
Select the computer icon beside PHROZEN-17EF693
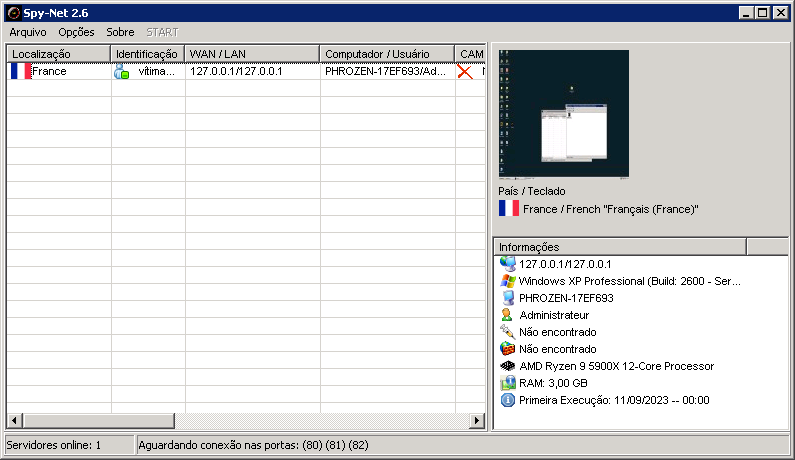click(x=507, y=298)
